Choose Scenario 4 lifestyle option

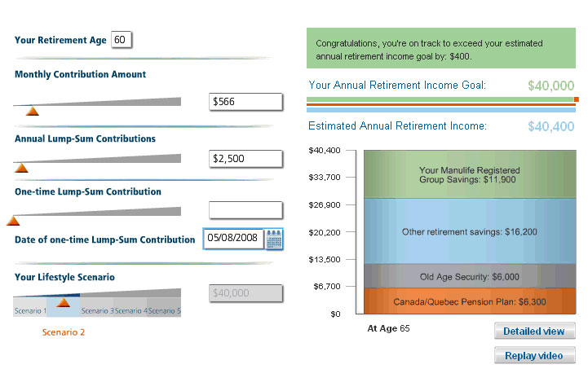[x=130, y=311]
